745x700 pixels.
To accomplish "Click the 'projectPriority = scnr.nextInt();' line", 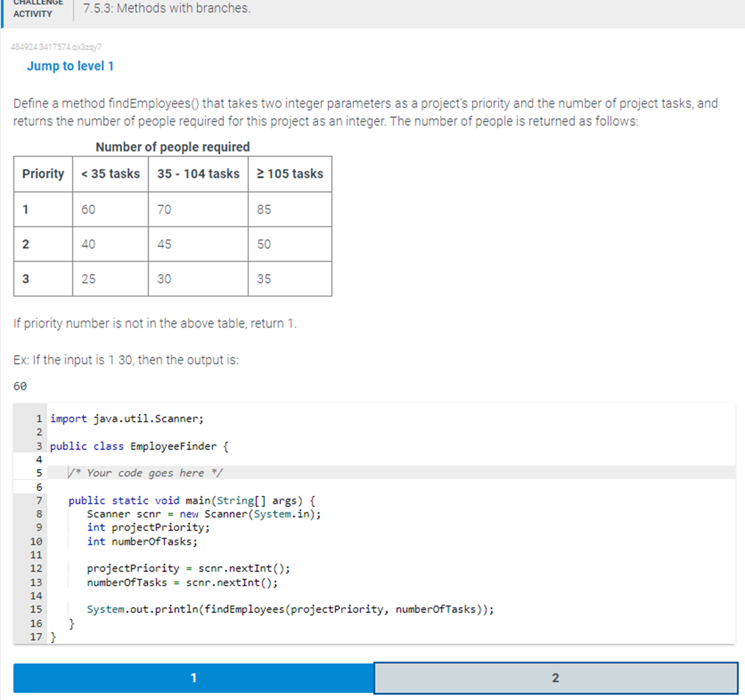I will point(188,568).
